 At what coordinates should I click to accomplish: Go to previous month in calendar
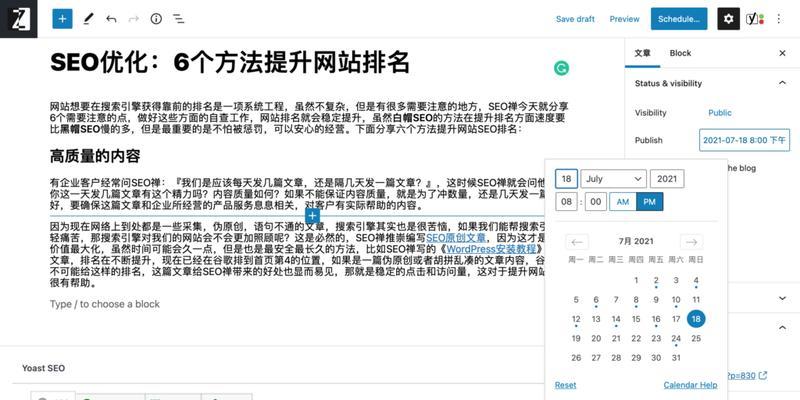pyautogui.click(x=576, y=241)
